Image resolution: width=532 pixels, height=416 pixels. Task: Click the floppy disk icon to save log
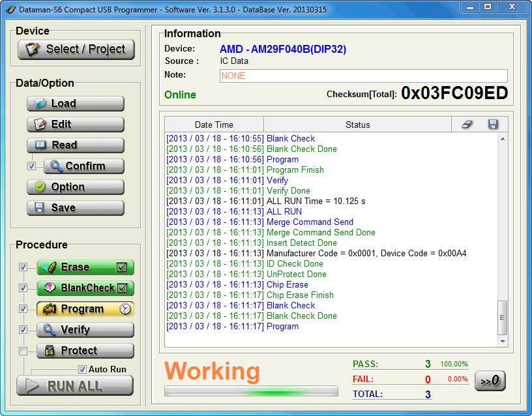click(493, 125)
